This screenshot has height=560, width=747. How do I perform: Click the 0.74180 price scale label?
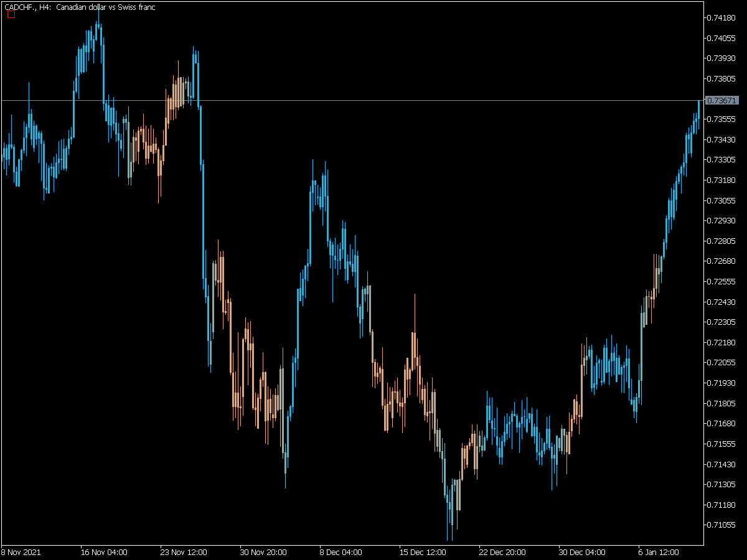721,18
